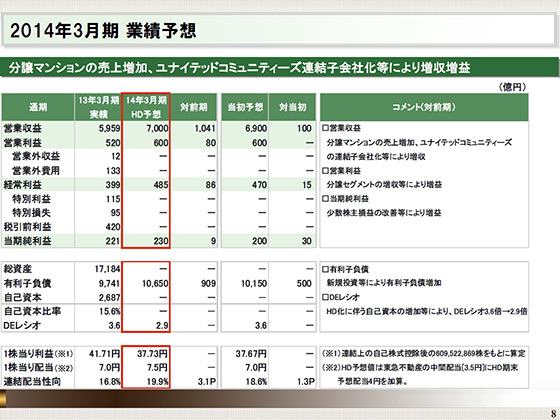Click the value '399' for 経常利益
The height and width of the screenshot is (420, 560).
tap(112, 185)
